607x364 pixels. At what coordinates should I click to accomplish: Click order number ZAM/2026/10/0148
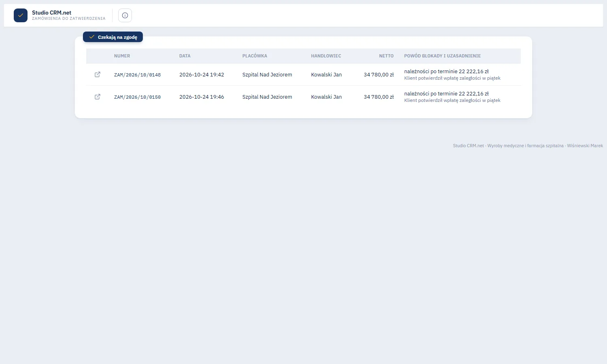point(138,75)
